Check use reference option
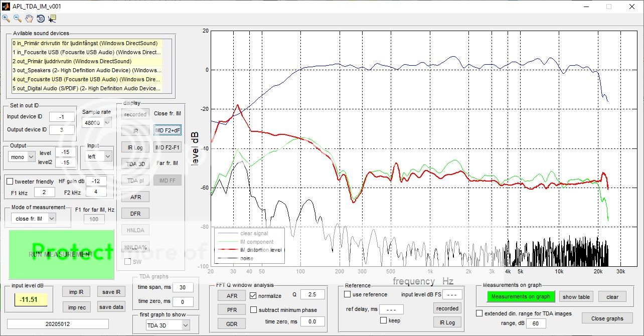 point(347,294)
